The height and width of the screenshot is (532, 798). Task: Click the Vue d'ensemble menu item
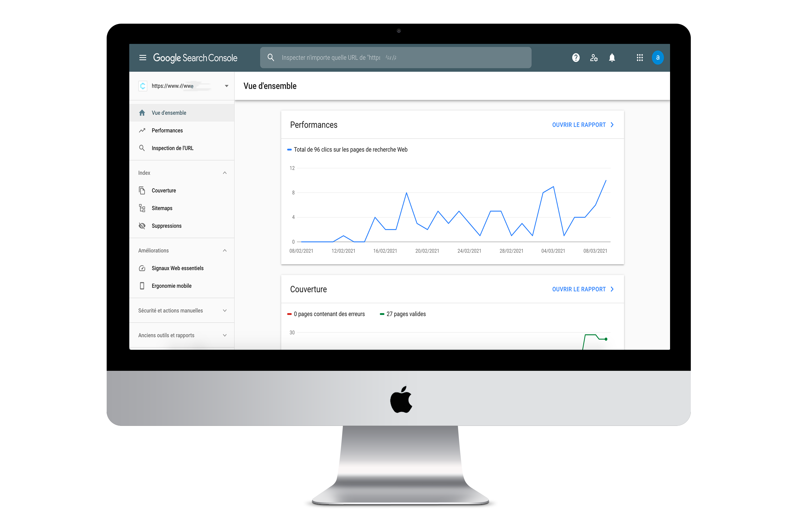(x=169, y=112)
